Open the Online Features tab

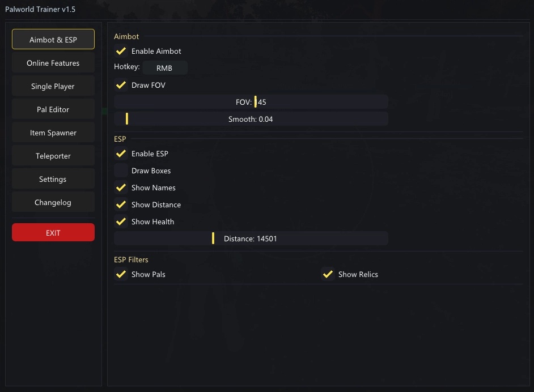click(53, 63)
